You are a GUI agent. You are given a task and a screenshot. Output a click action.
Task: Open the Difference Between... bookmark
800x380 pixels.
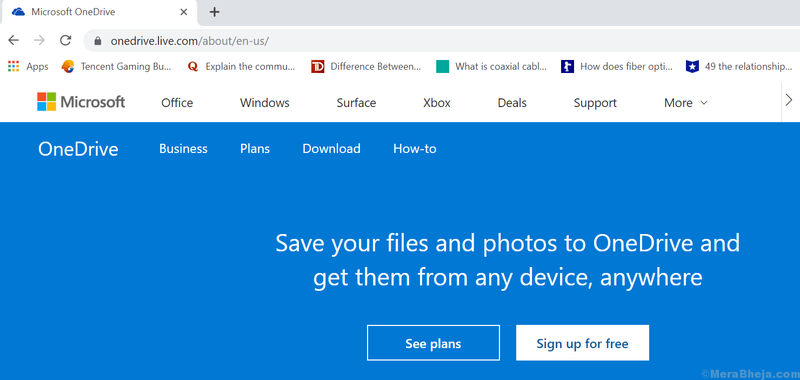(366, 66)
